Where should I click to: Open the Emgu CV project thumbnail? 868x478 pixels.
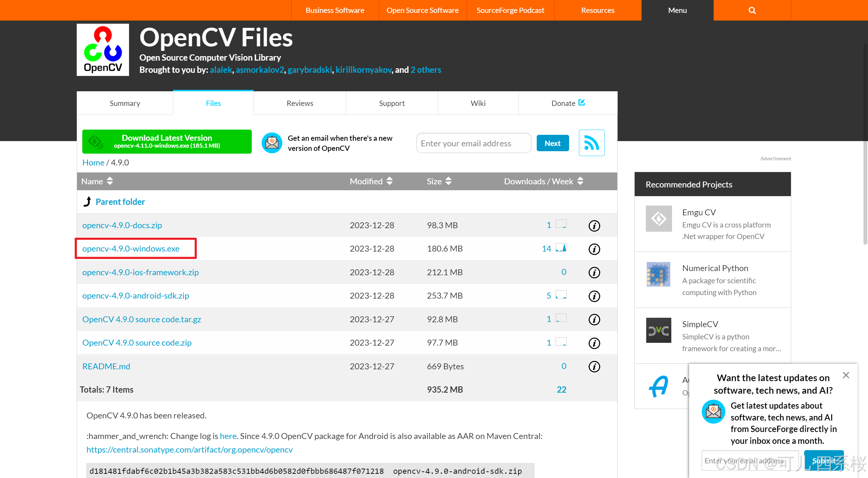click(x=658, y=218)
